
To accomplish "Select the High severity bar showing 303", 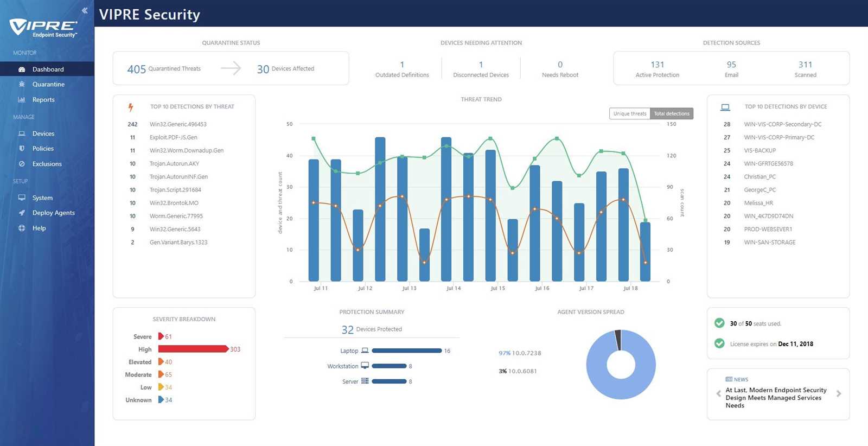I will coord(193,349).
